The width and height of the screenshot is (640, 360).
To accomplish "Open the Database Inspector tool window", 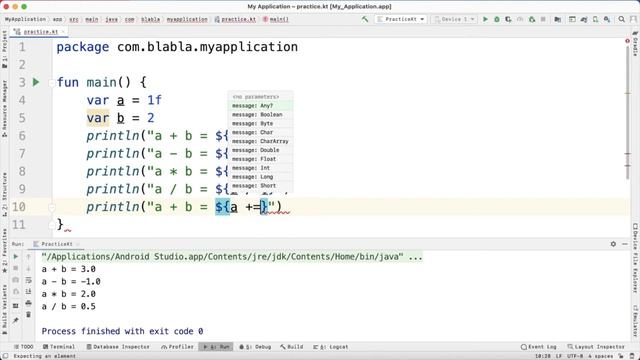I will (118, 347).
